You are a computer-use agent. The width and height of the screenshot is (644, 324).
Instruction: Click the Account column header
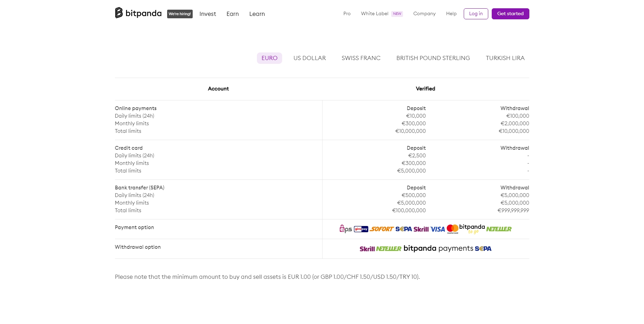point(218,89)
